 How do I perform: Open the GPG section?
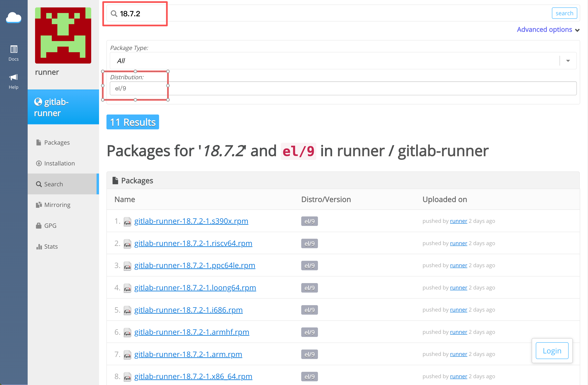click(50, 226)
